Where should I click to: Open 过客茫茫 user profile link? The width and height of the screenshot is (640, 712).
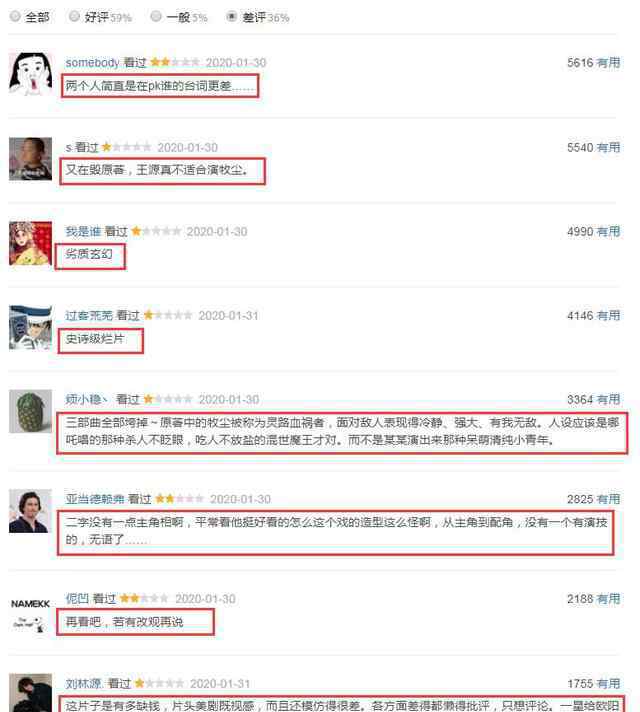(x=89, y=315)
